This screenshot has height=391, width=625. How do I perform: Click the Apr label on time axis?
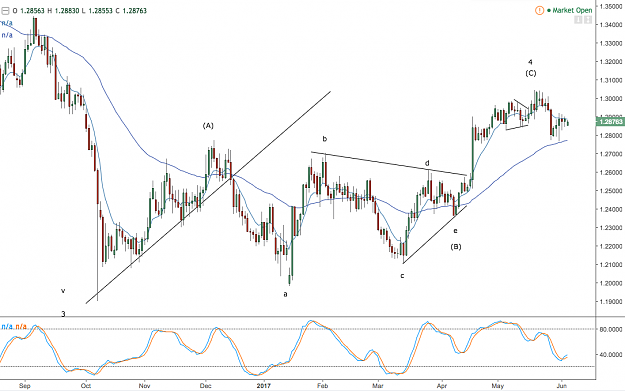[x=442, y=386]
